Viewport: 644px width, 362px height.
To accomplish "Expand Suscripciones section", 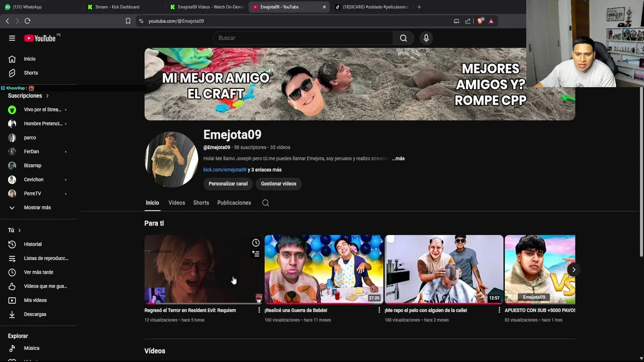I will (x=29, y=96).
